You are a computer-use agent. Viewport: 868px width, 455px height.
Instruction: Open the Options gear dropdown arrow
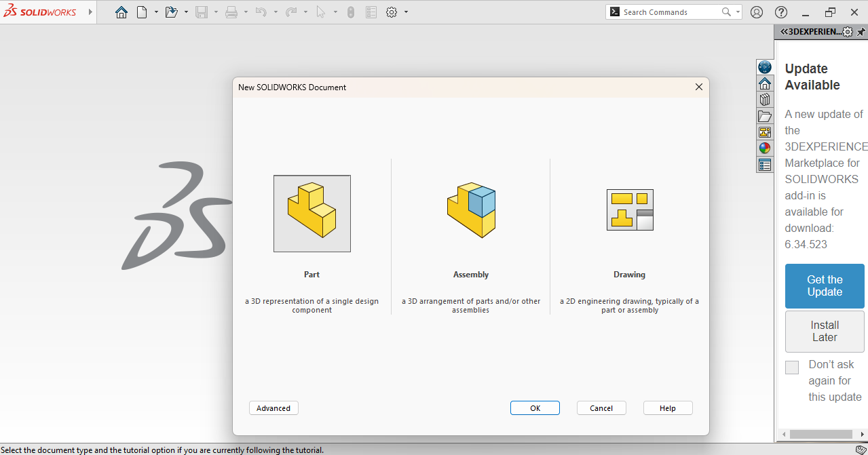pyautogui.click(x=406, y=12)
